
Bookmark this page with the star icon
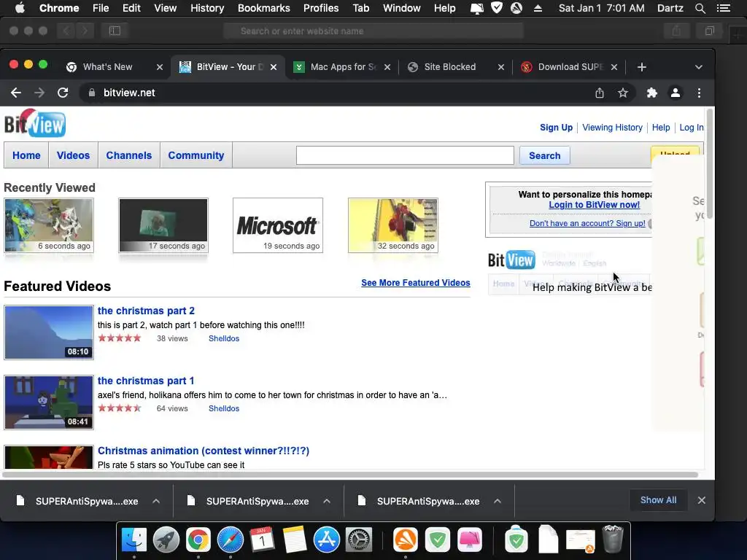(623, 93)
